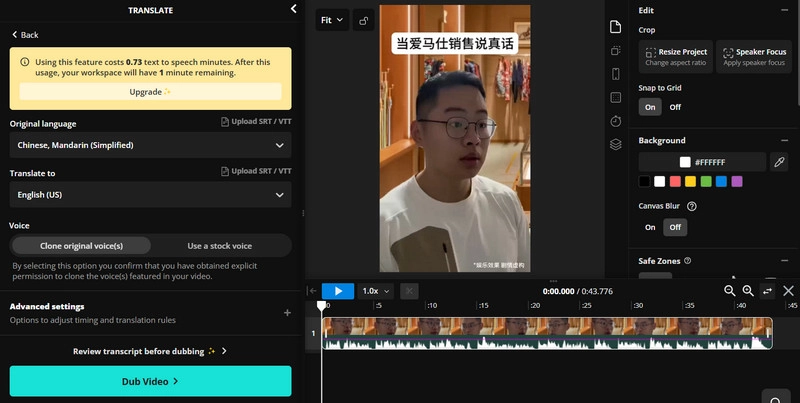Click the fit timeline arrows icon
The width and height of the screenshot is (800, 403).
coord(768,291)
